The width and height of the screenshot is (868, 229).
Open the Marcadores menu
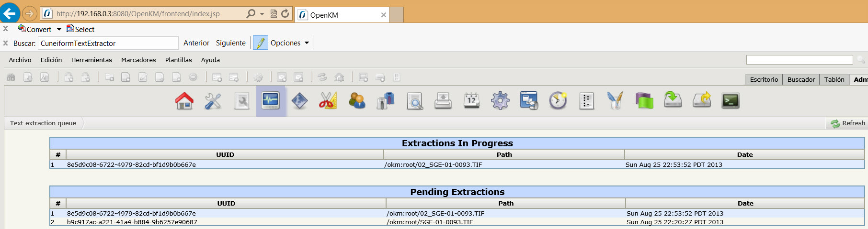(x=138, y=60)
